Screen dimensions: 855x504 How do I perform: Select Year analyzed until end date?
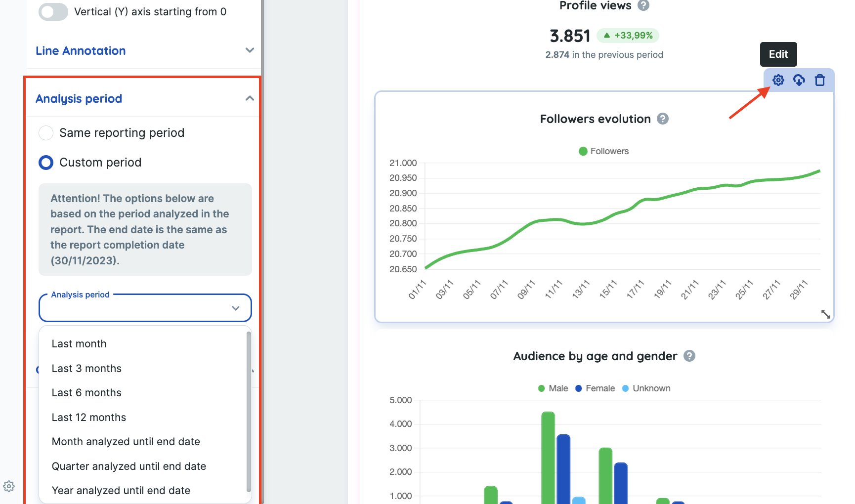[121, 490]
